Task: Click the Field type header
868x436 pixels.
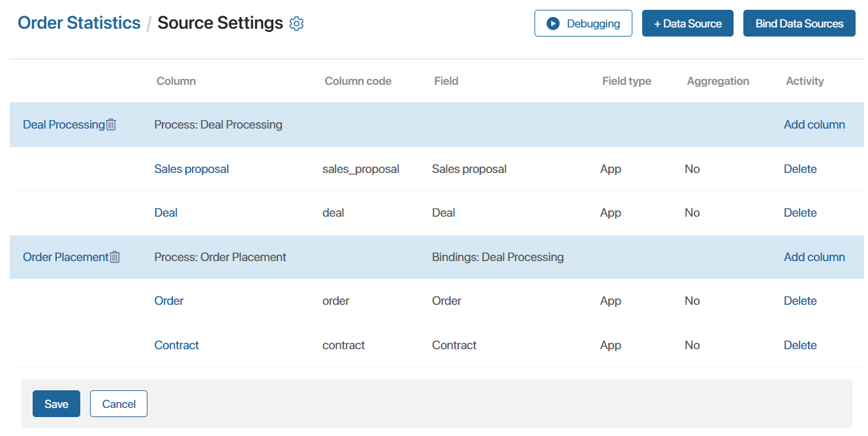Action: [x=627, y=82]
